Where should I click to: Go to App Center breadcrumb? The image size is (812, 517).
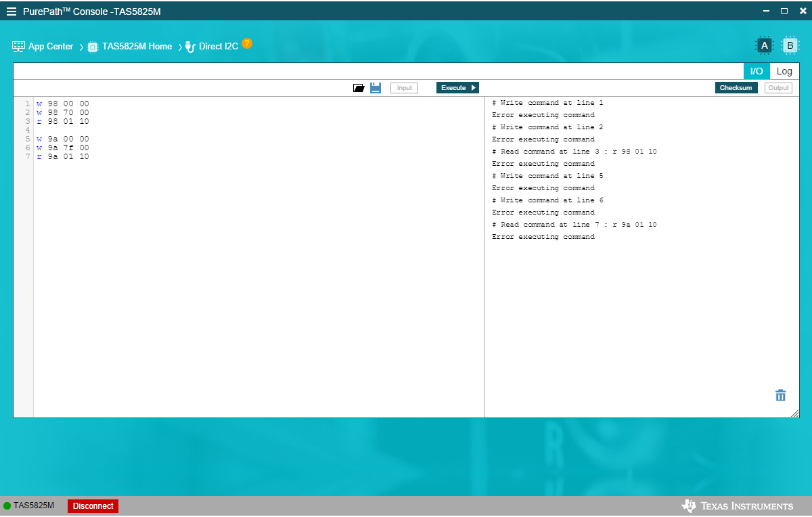click(51, 47)
